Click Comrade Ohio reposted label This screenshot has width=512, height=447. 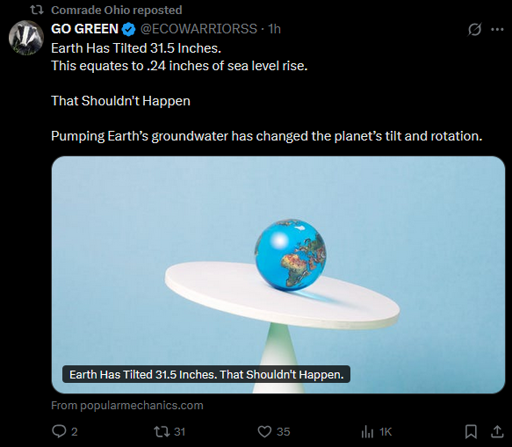pos(117,10)
